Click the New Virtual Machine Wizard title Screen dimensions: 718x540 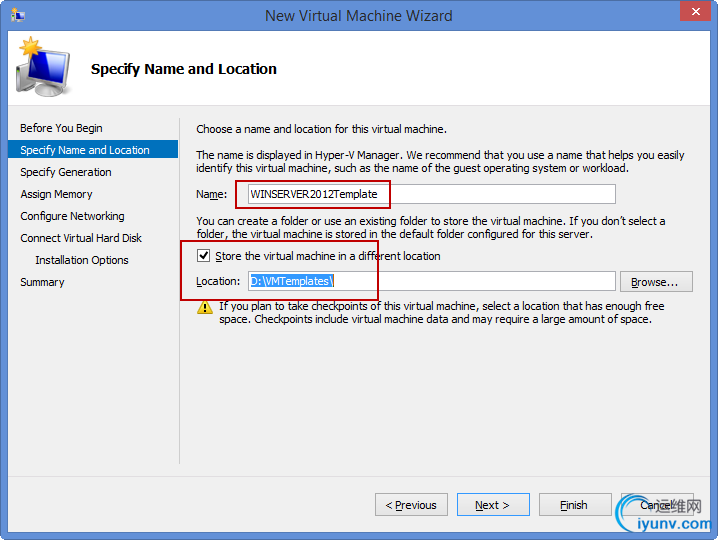click(359, 16)
